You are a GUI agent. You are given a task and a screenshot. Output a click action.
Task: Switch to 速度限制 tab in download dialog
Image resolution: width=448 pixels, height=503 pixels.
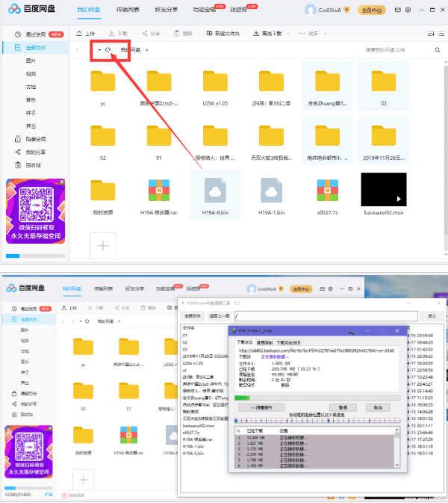264,342
